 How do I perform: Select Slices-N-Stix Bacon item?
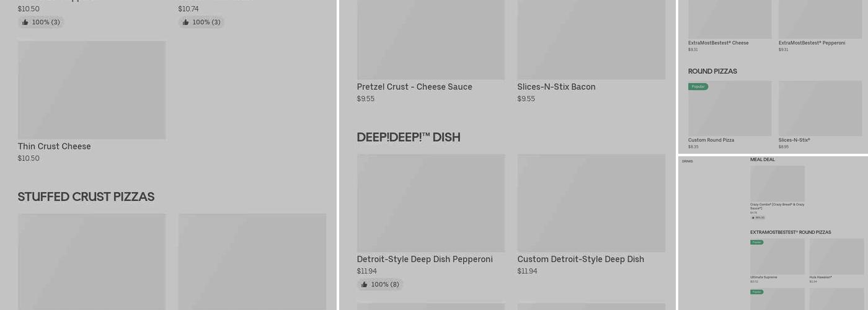click(556, 87)
